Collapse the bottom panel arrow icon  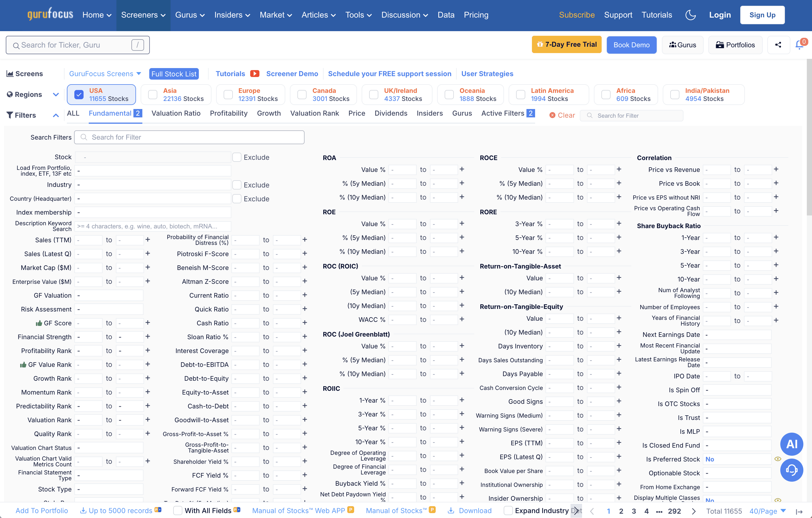[799, 511]
